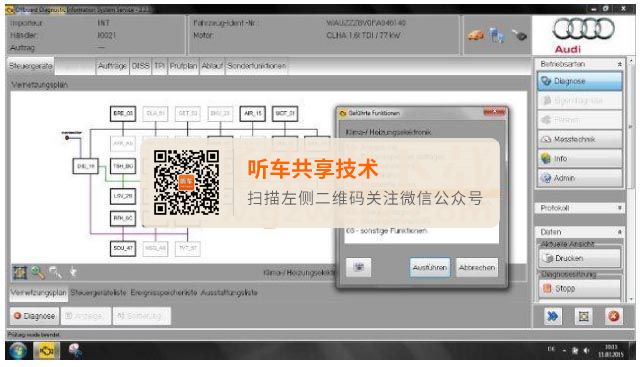The height and width of the screenshot is (367, 640).
Task: Click the fullscreen frame icon bottom right
Action: [583, 316]
